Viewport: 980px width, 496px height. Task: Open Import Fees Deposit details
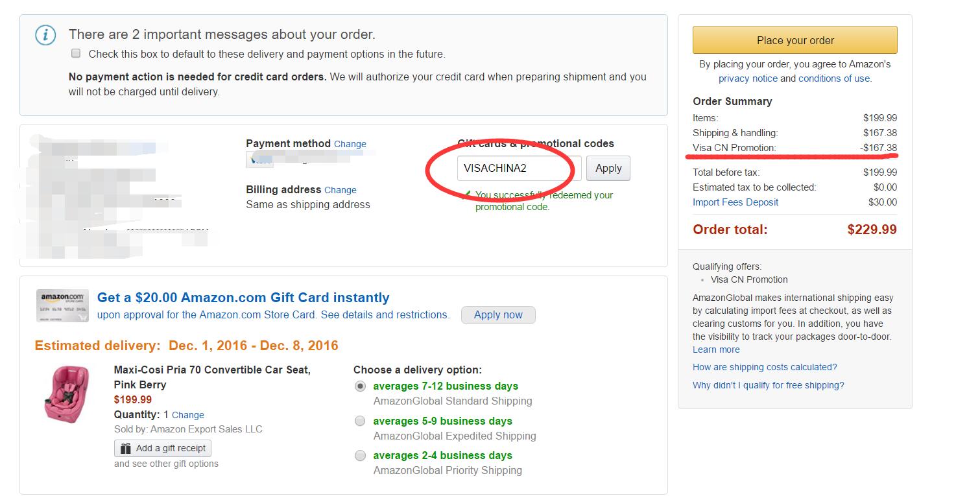point(735,202)
